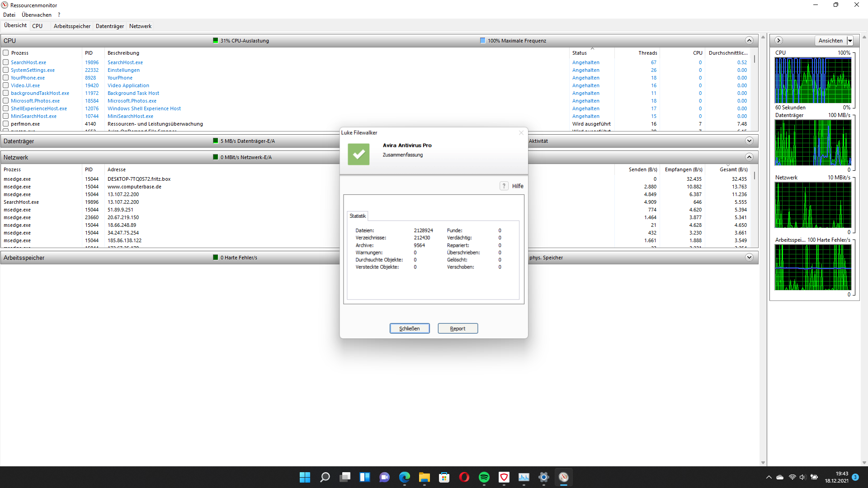
Task: Open the Windows Start menu
Action: 305,477
